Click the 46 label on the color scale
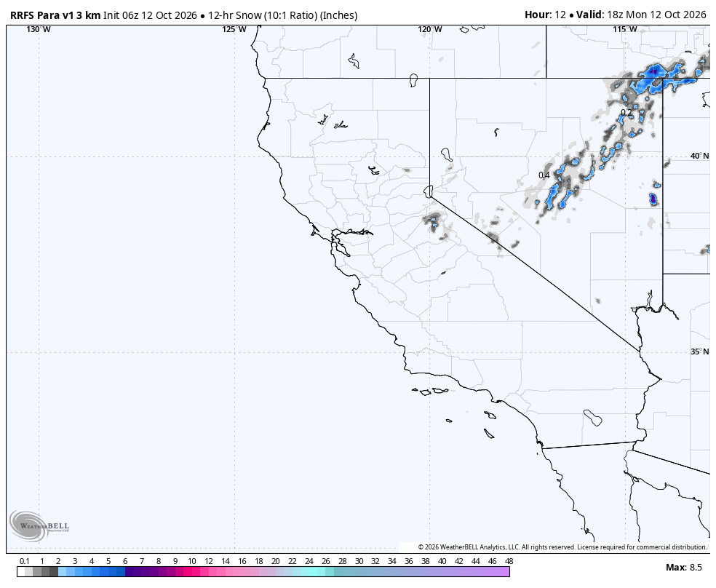This screenshot has height=588, width=716. point(492,562)
